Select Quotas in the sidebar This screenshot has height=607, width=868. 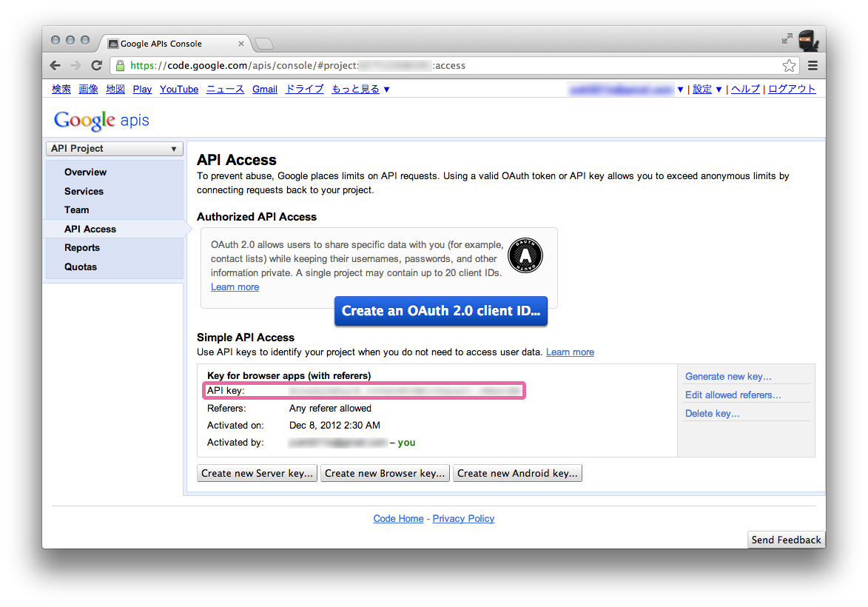pos(81,266)
